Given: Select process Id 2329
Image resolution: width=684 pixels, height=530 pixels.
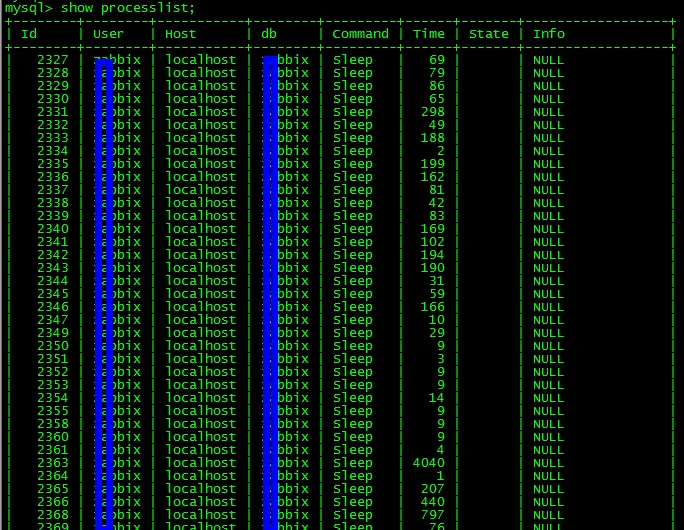Looking at the screenshot, I should coord(53,86).
